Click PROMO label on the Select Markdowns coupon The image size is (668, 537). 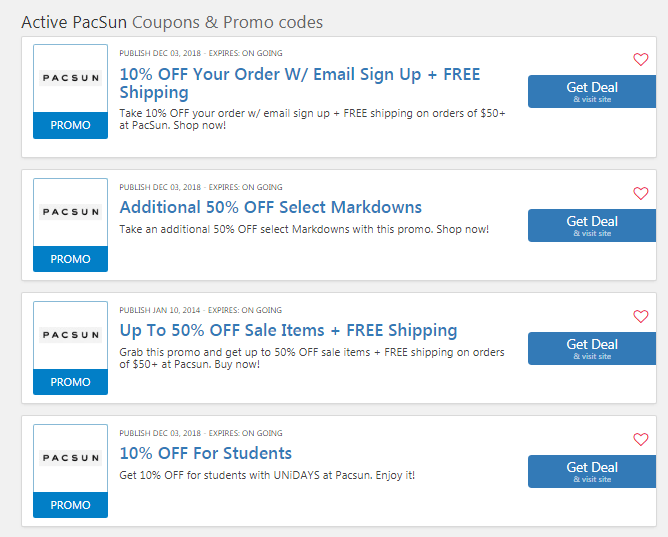tap(70, 259)
